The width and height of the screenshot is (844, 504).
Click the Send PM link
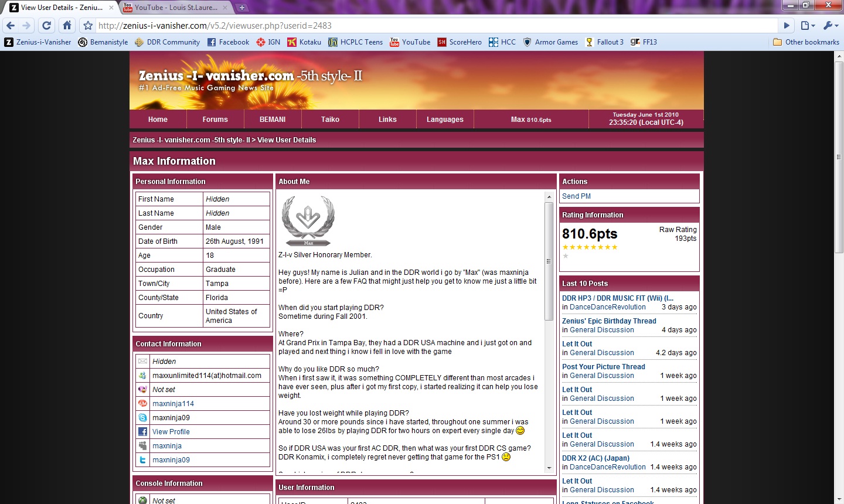coord(576,196)
